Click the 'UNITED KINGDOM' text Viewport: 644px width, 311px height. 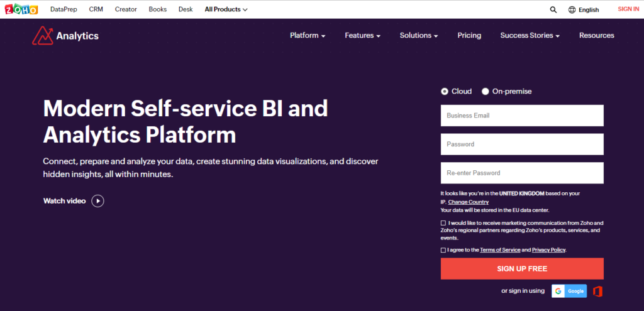click(522, 194)
